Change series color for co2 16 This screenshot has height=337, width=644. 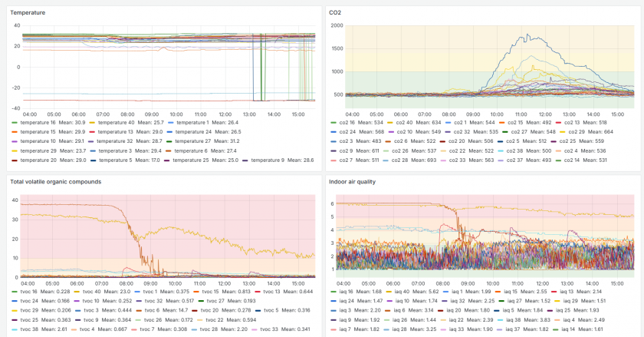pos(334,122)
